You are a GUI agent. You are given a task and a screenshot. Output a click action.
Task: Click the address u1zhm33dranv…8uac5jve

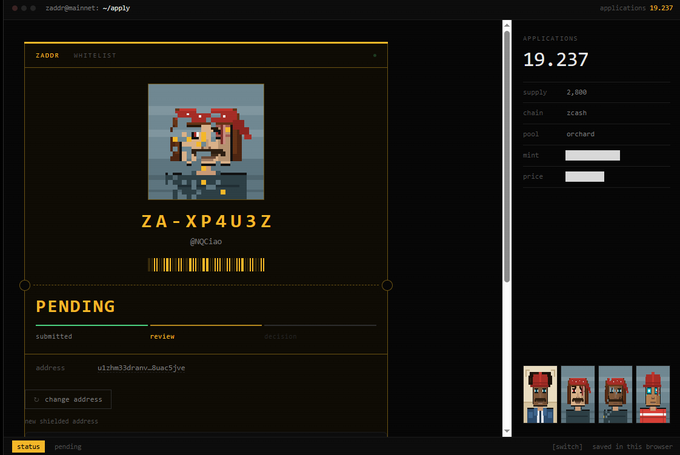141,368
